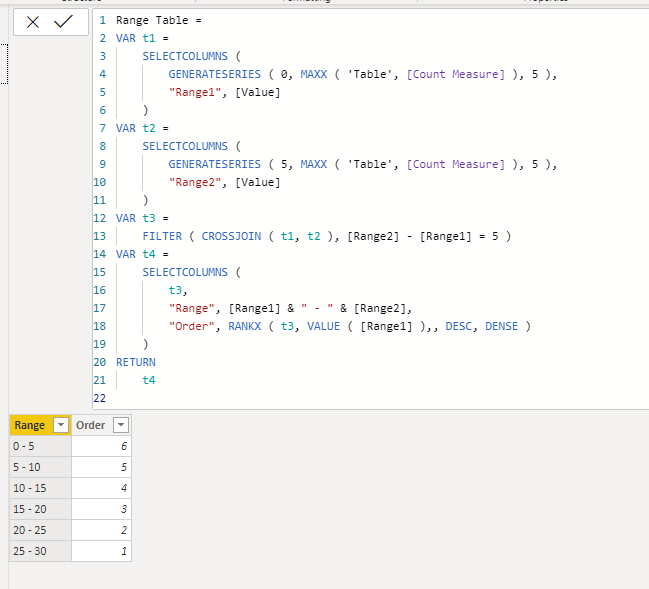This screenshot has height=589, width=649.
Task: Click the RANKX function in line 18
Action: tap(244, 326)
